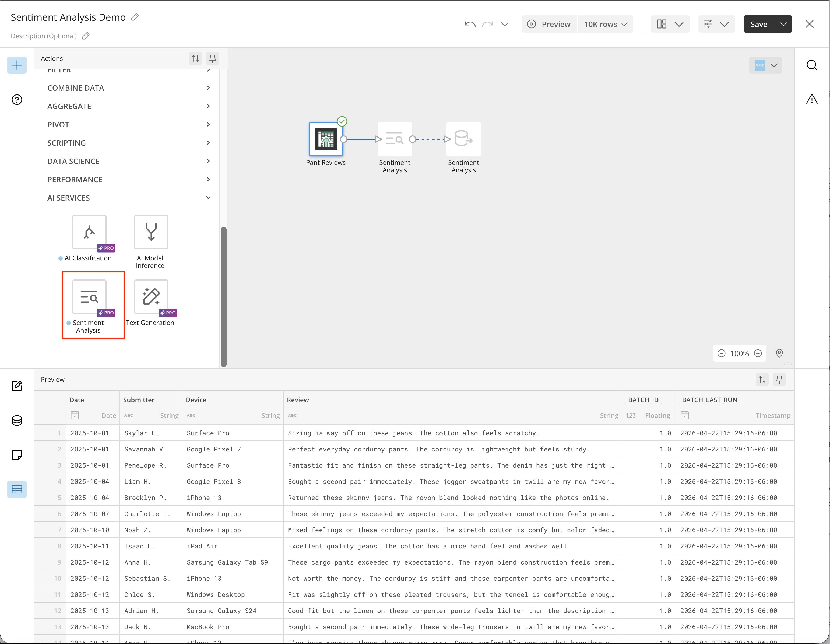Expand the PERFORMANCE category
This screenshot has height=644, width=830.
(128, 179)
